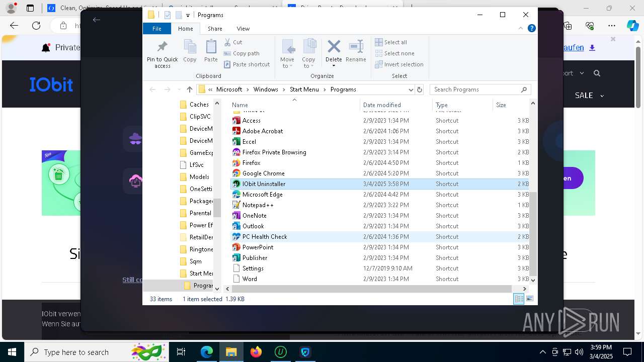
Task: Select Caches folder in navigation pane
Action: tap(195, 105)
